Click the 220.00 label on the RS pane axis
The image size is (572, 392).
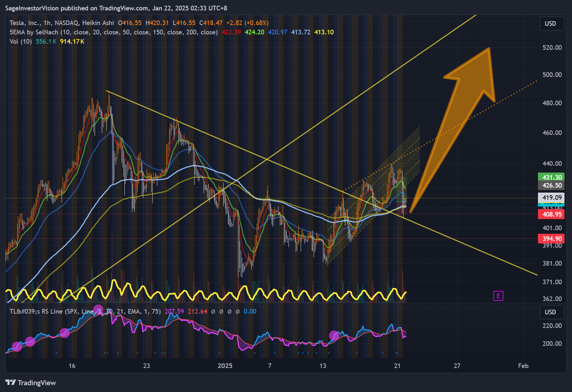click(552, 326)
